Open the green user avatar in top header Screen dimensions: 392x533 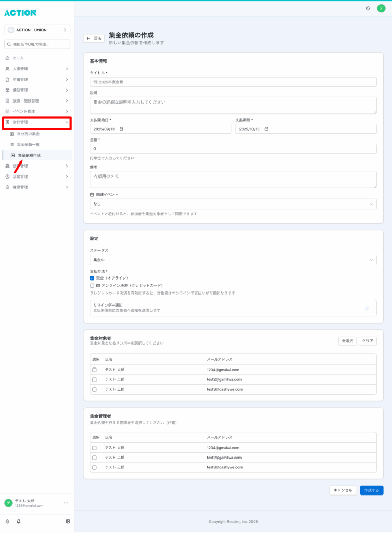(381, 8)
